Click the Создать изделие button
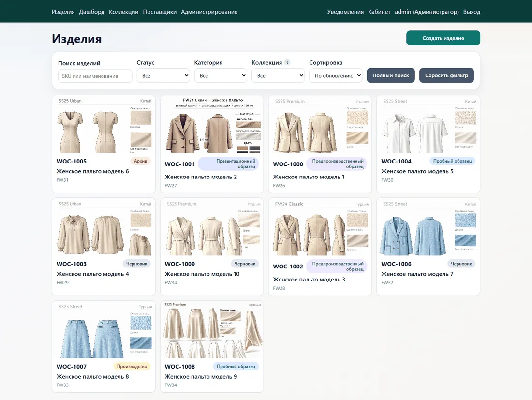Image resolution: width=532 pixels, height=400 pixels. pyautogui.click(x=443, y=38)
